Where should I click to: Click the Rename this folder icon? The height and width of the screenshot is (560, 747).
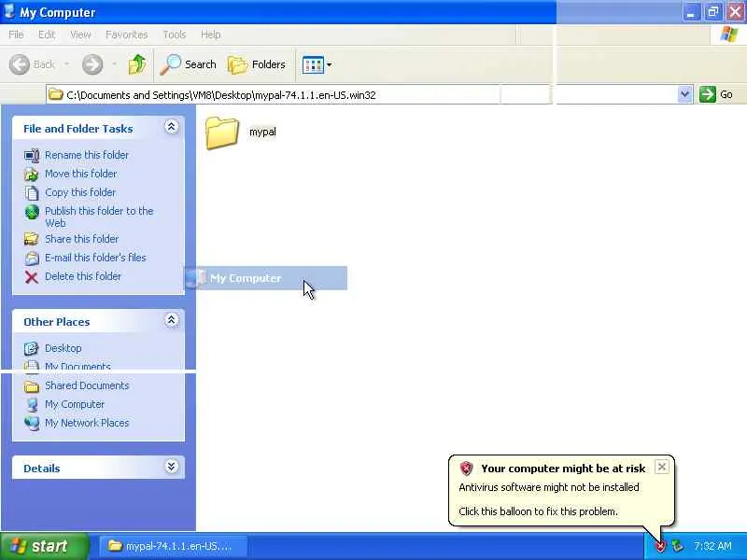32,156
